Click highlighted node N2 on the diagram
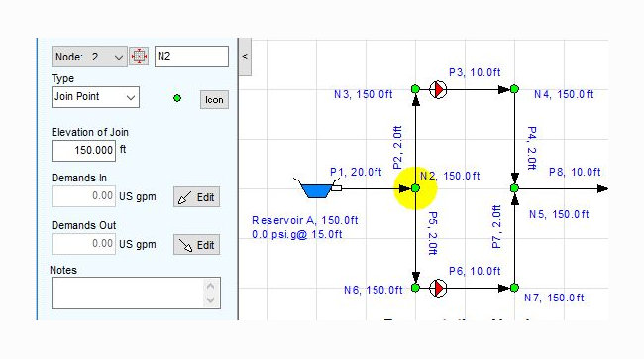Image resolution: width=644 pixels, height=359 pixels. point(415,188)
